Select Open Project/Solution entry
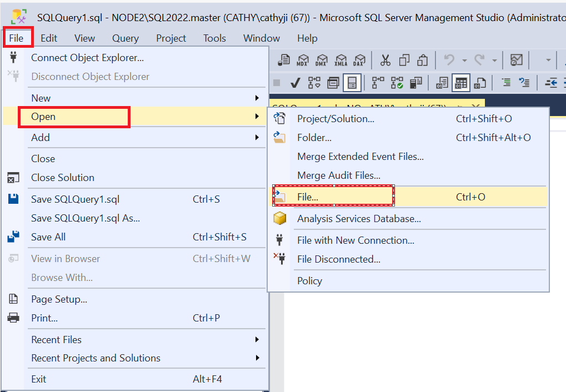This screenshot has width=566, height=392. [x=408, y=119]
